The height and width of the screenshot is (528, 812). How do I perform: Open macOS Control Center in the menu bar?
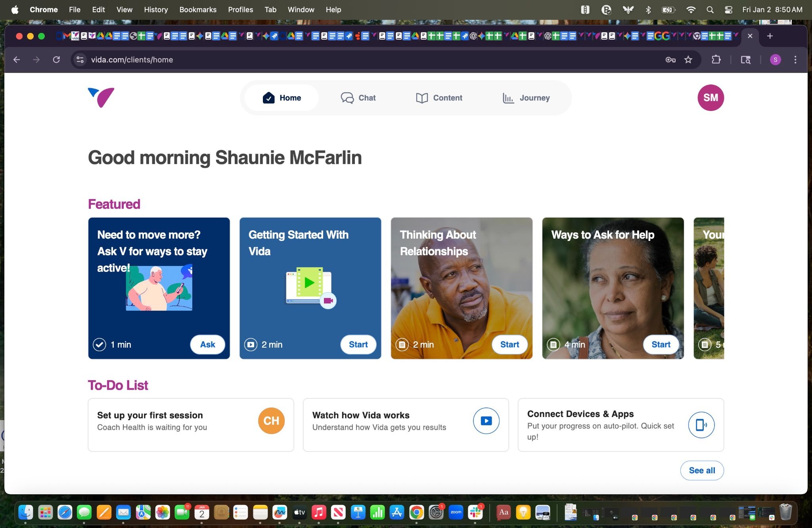point(728,10)
